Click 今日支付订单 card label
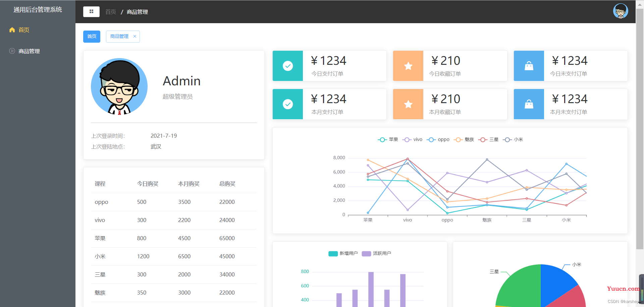644x307 pixels. 327,74
